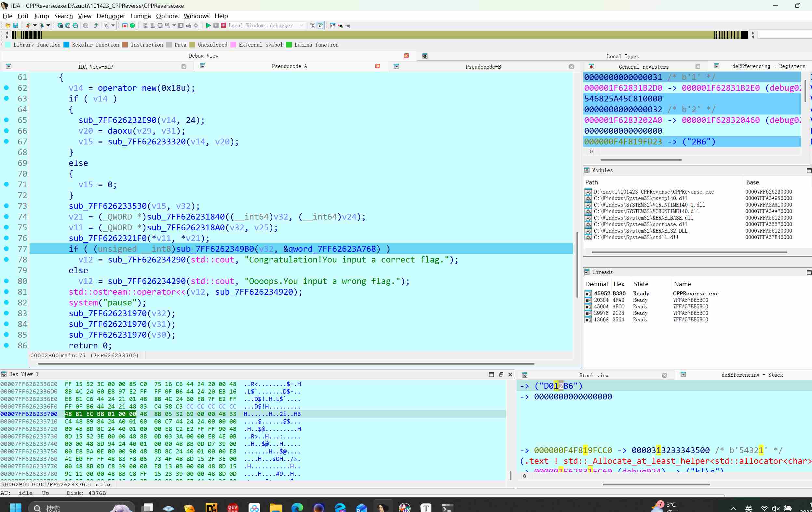Close the Hex View-1 panel
This screenshot has width=812, height=512.
[x=510, y=374]
